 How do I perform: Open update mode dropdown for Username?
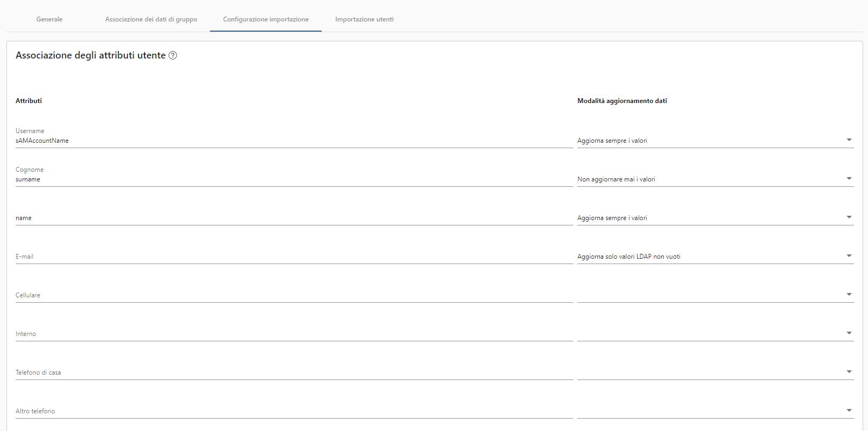pos(715,141)
